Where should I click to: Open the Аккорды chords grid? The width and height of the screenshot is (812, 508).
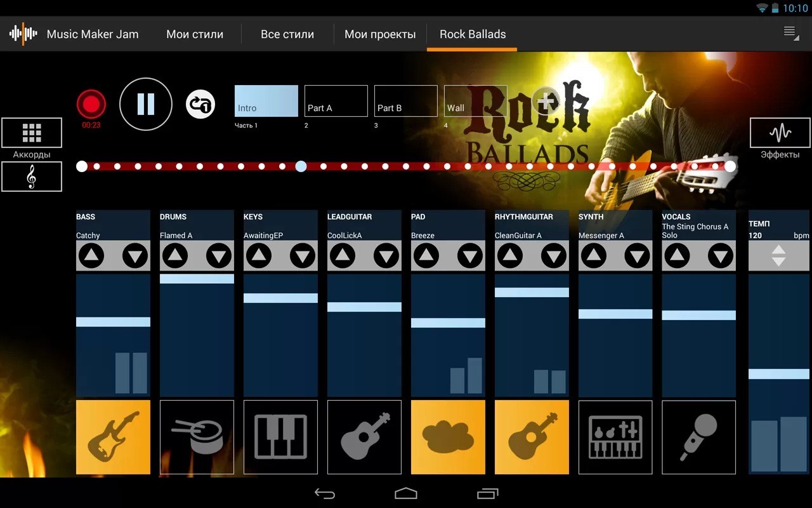32,133
